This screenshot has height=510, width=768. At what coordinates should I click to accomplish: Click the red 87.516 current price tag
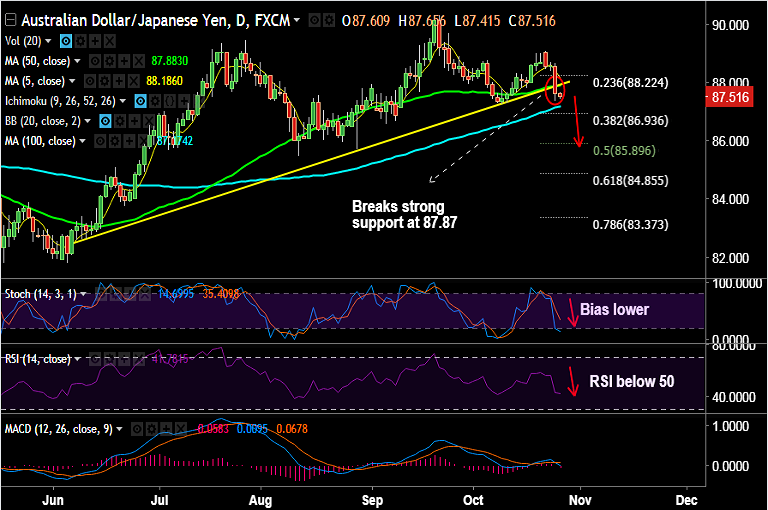(729, 97)
